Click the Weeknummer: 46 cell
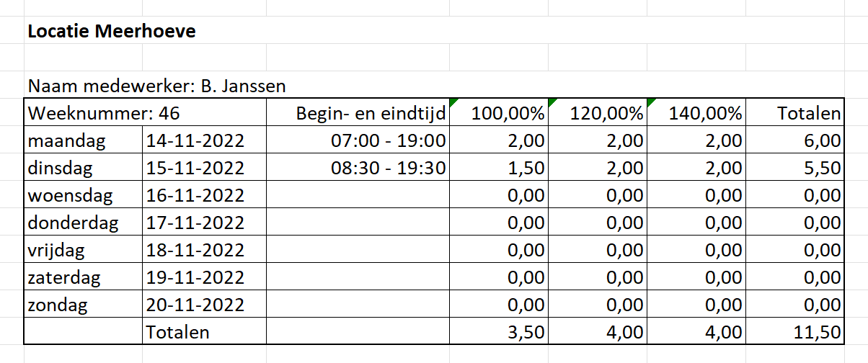 [x=103, y=113]
